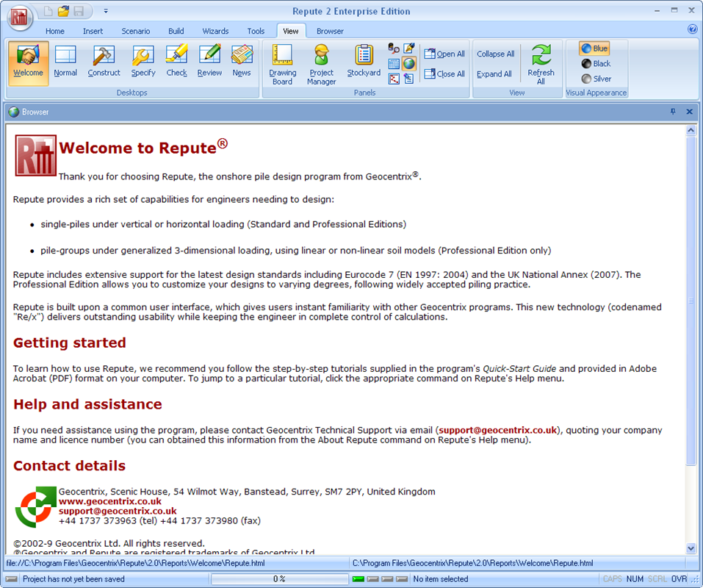Viewport: 703px width, 588px height.
Task: Show the Project Manager panel
Action: 322,65
